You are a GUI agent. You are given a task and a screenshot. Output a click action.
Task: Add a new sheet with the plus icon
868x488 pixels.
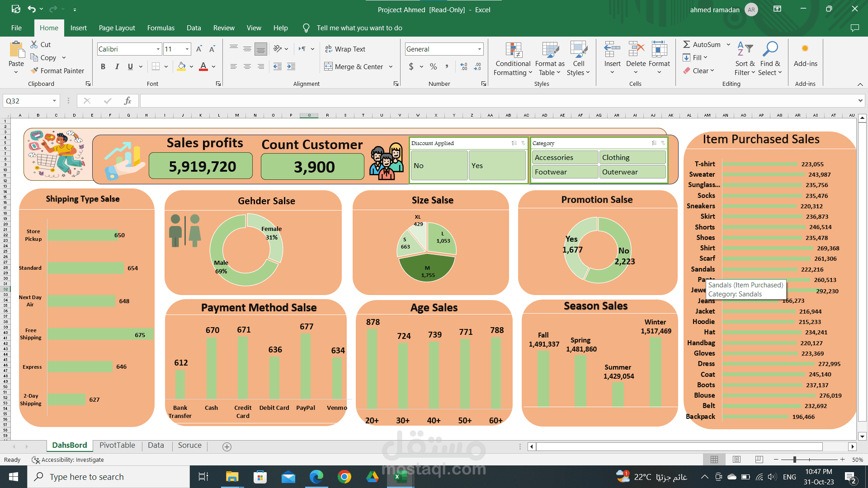point(227,446)
